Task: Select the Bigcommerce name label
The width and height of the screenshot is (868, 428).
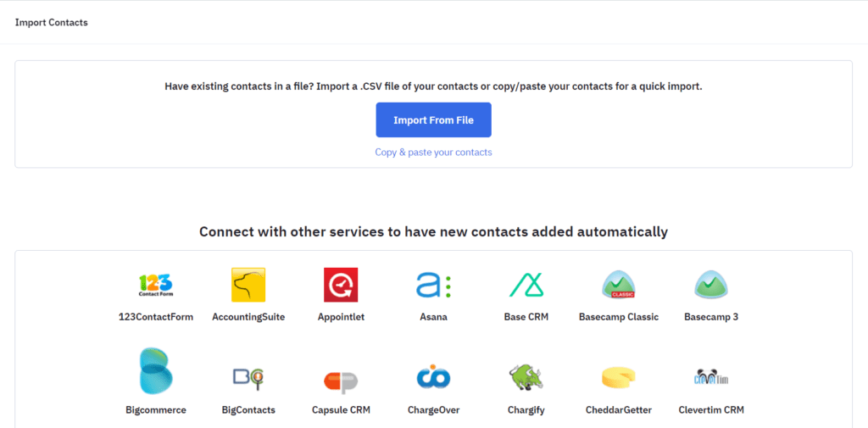Action: point(156,410)
